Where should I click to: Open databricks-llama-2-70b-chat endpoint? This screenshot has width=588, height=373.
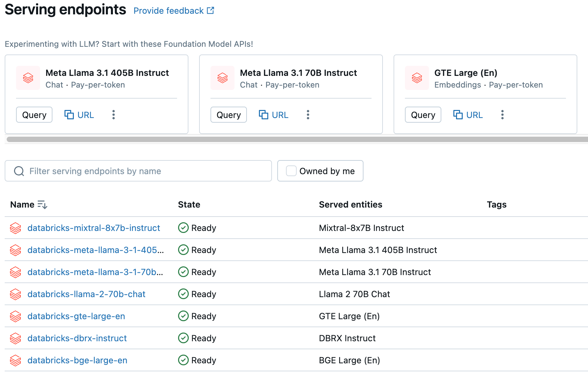(87, 294)
